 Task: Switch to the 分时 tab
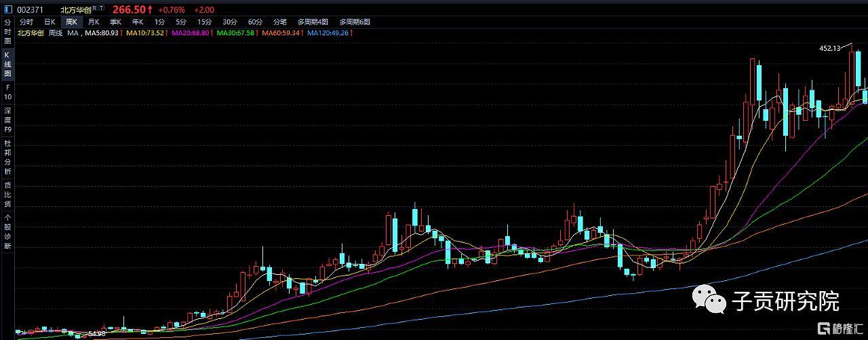tap(26, 22)
